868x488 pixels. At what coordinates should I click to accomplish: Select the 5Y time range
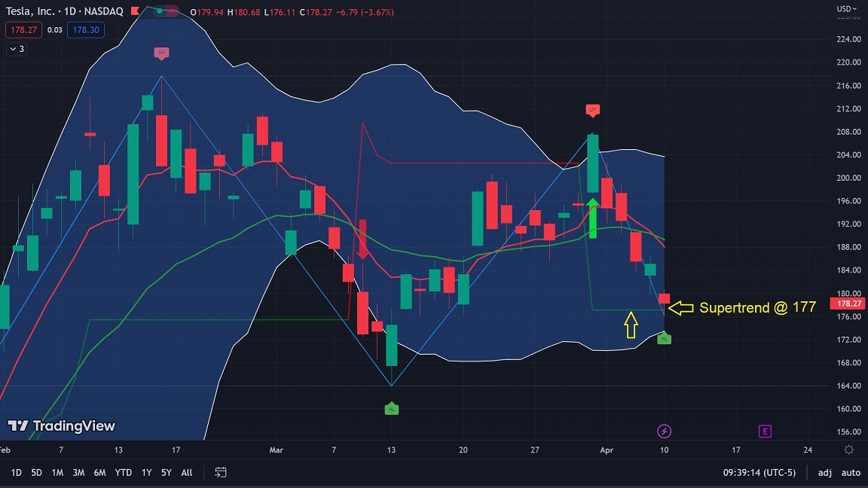[x=166, y=472]
